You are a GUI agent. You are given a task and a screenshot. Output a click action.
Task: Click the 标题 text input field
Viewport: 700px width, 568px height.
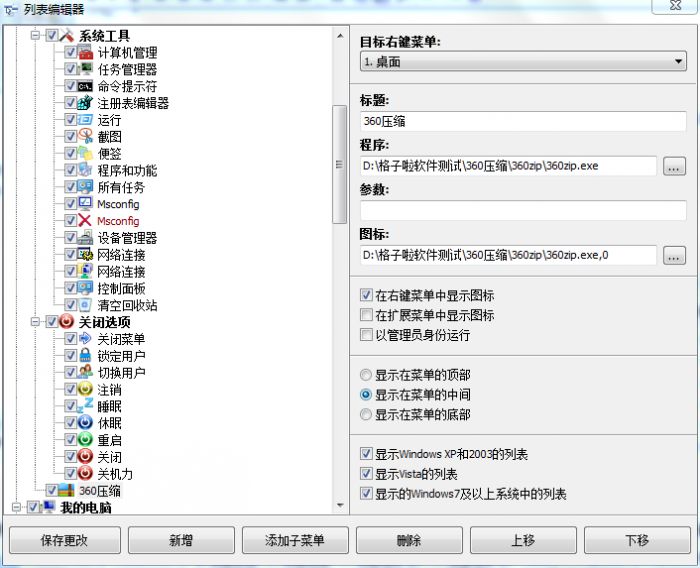523,121
